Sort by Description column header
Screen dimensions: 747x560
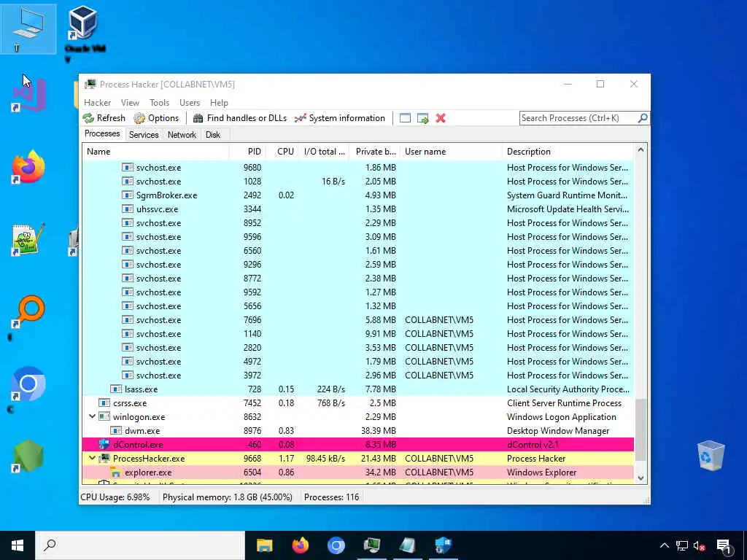[568, 152]
